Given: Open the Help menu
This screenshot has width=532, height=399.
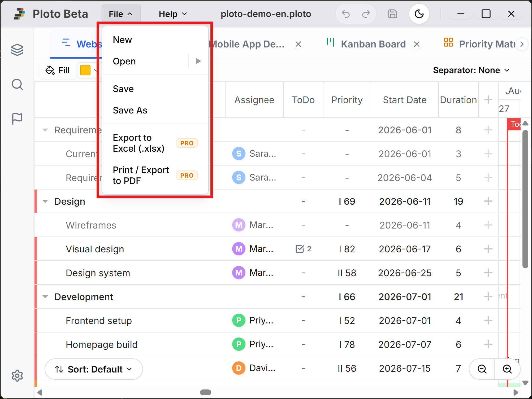Looking at the screenshot, I should coord(173,14).
